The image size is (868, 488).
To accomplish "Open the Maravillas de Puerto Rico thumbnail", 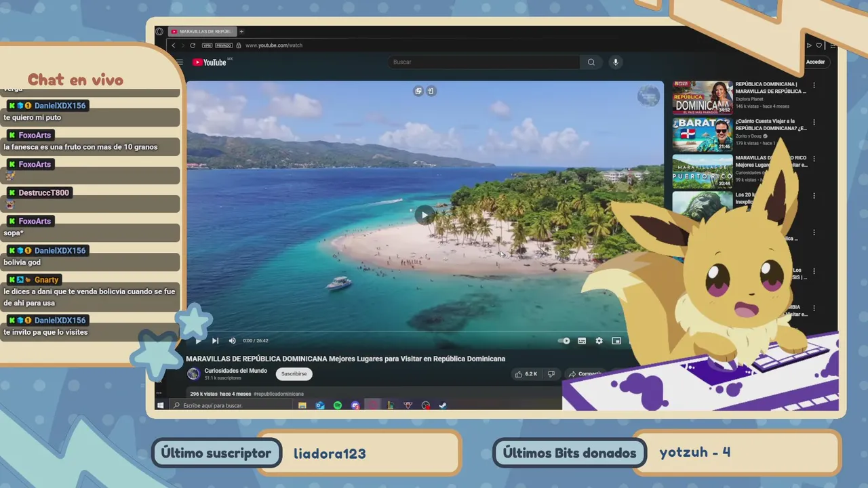I will pyautogui.click(x=703, y=171).
